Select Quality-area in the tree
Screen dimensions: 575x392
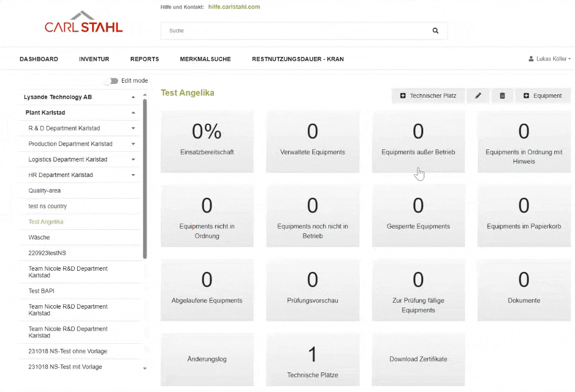tap(44, 190)
